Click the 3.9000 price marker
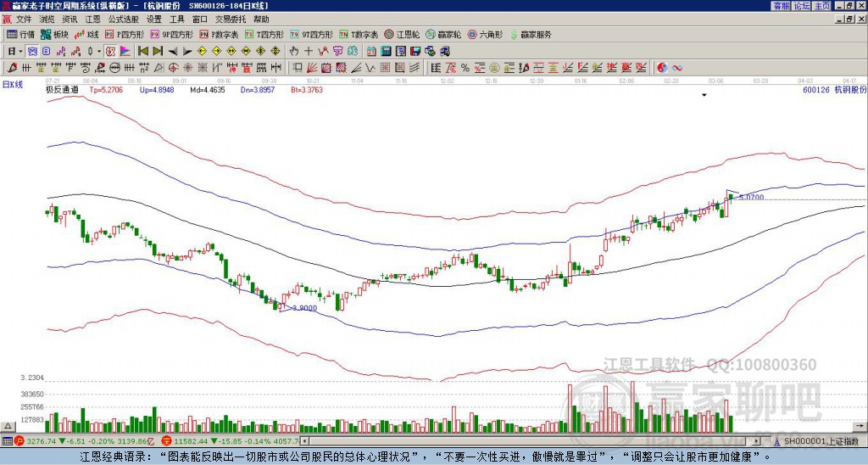 coord(304,308)
